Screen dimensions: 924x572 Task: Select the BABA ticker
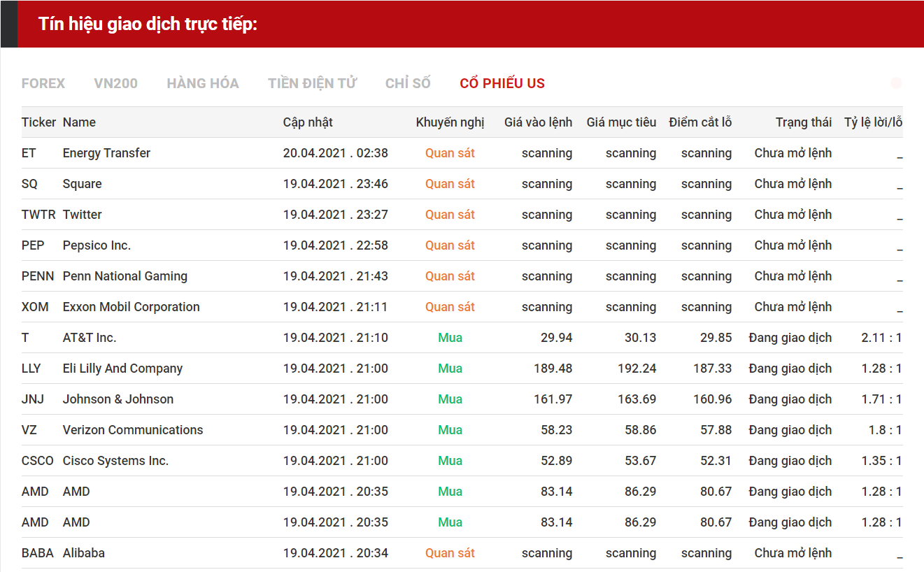pos(38,553)
